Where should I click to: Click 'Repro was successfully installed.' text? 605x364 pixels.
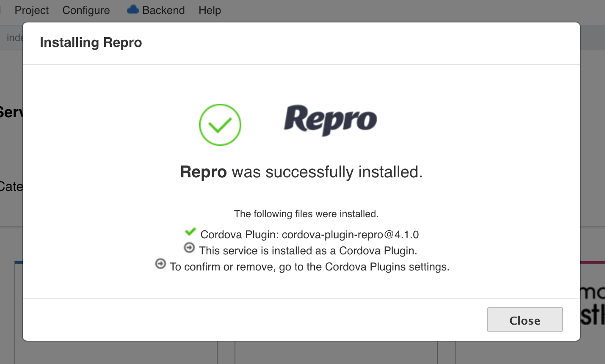301,172
